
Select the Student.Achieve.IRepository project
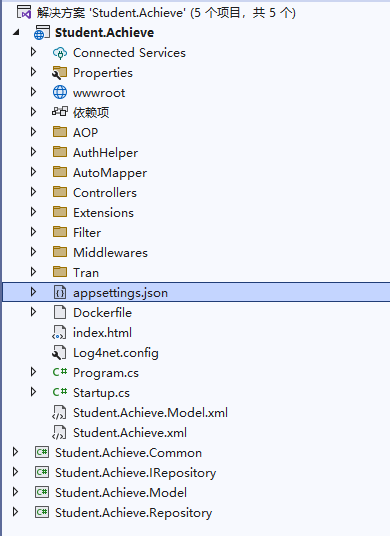click(135, 473)
